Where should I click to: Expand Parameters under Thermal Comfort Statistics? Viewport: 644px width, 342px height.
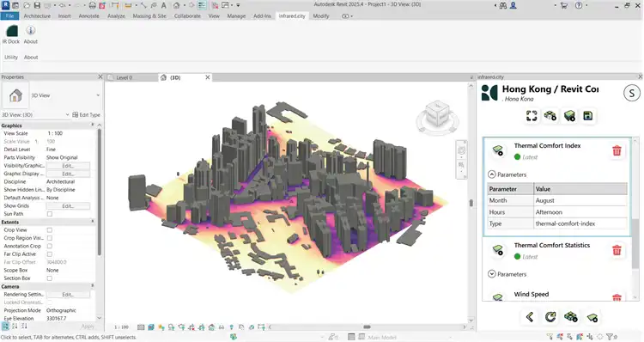click(x=492, y=274)
